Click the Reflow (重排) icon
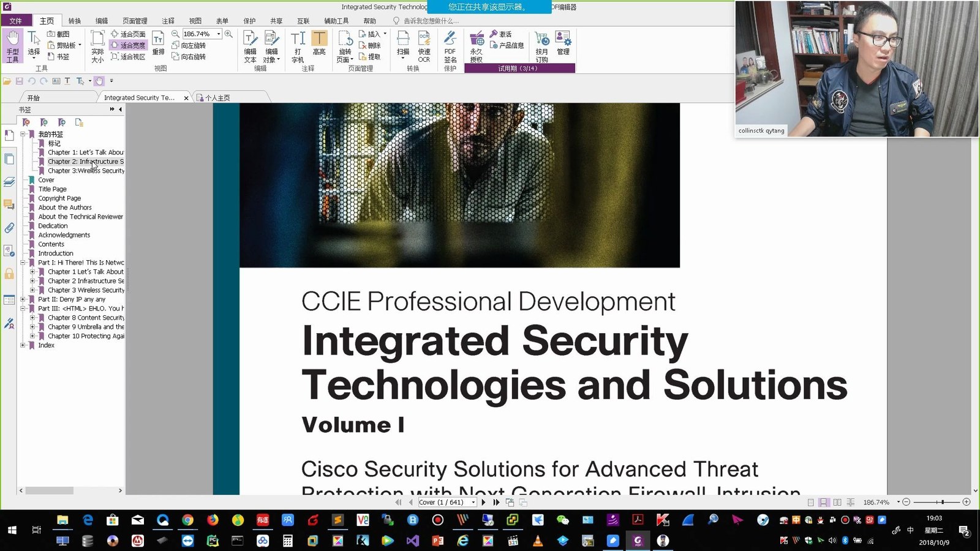Viewport: 980px width, 551px height. click(158, 43)
